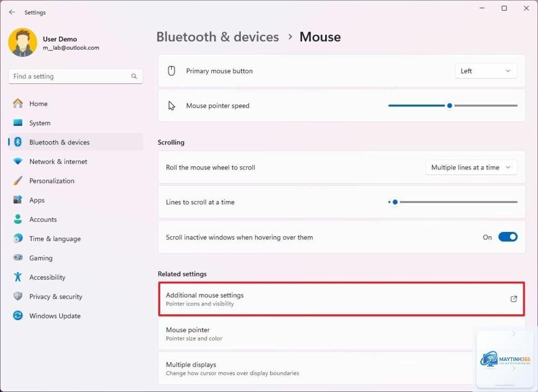Image resolution: width=538 pixels, height=392 pixels.
Task: Click the Accounts person icon
Action: pyautogui.click(x=18, y=219)
